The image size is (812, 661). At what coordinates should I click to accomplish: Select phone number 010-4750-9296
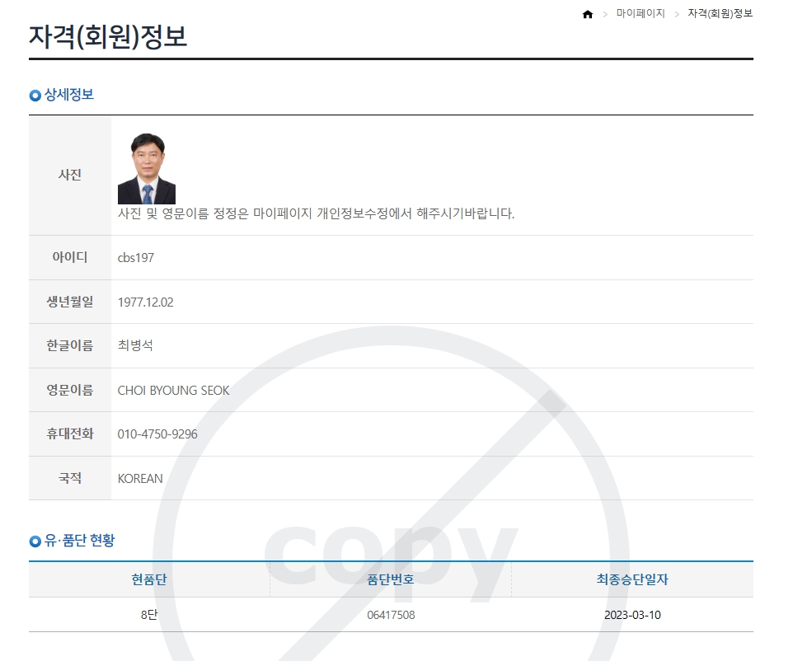tap(157, 434)
